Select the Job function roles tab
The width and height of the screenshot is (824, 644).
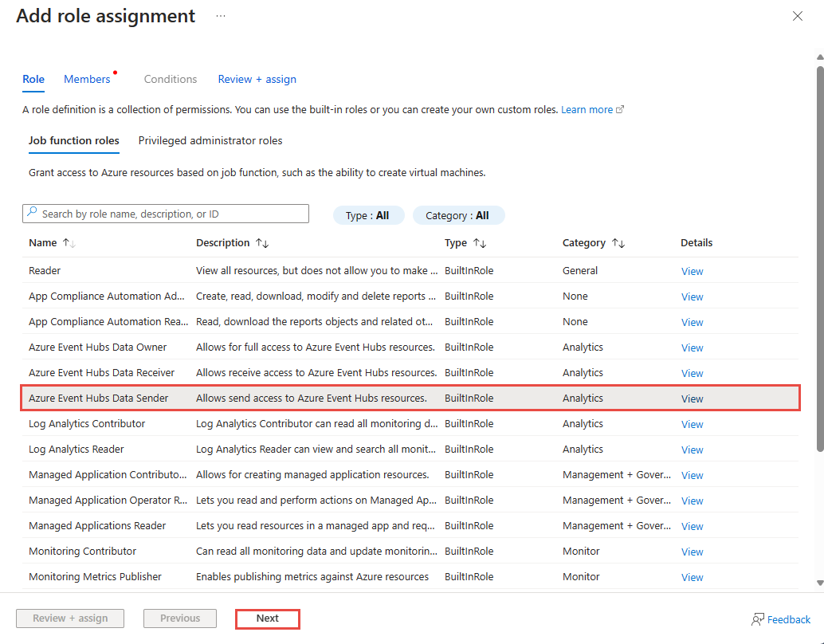tap(73, 140)
